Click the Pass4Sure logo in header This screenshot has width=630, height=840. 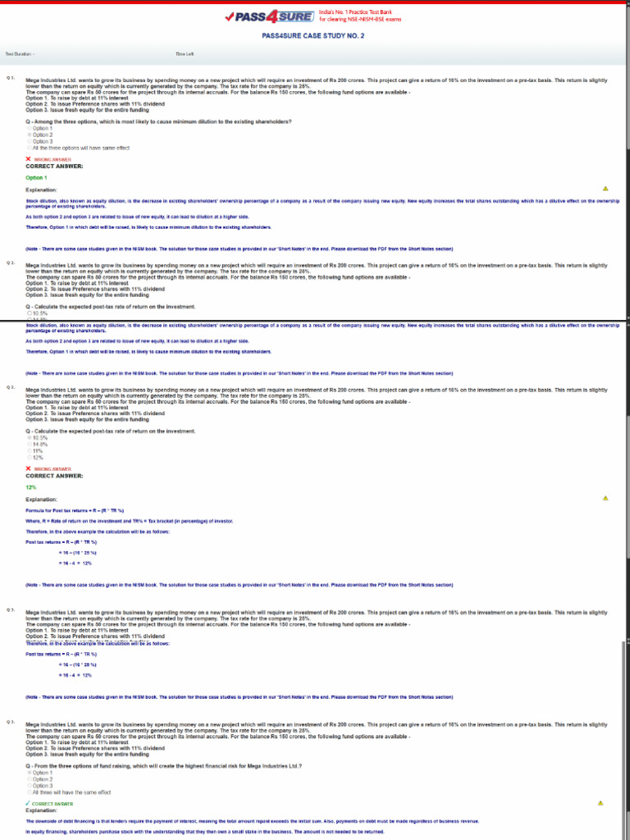pyautogui.click(x=269, y=17)
